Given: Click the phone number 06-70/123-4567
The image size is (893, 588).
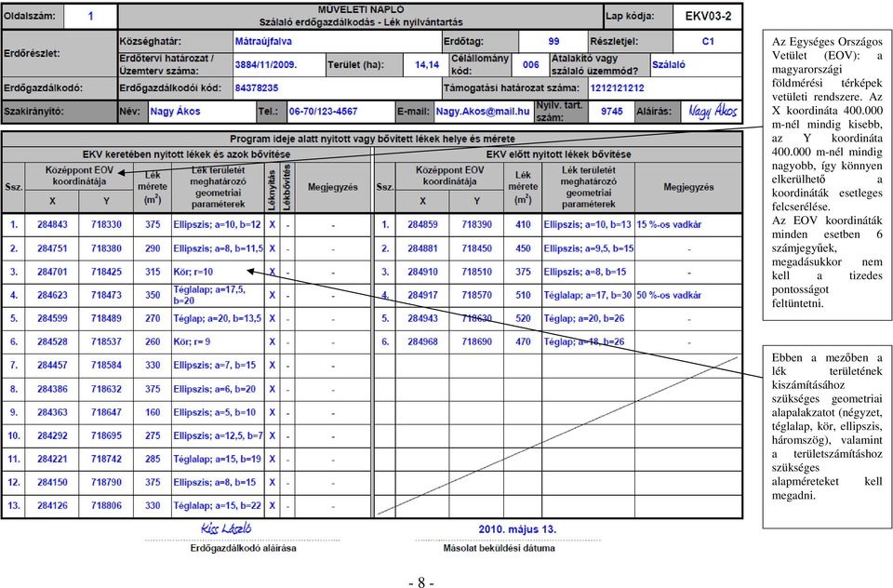Looking at the screenshot, I should pyautogui.click(x=324, y=112).
